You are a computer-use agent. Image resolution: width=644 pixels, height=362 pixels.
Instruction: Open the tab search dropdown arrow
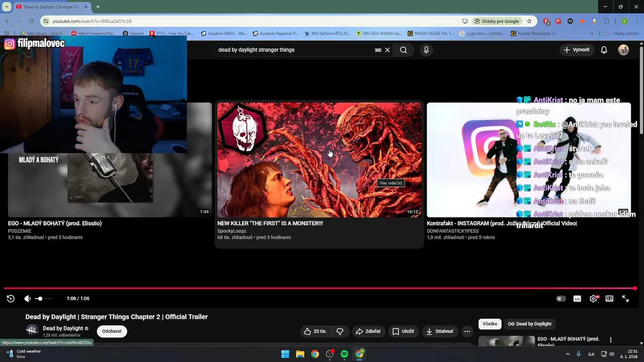[7, 7]
